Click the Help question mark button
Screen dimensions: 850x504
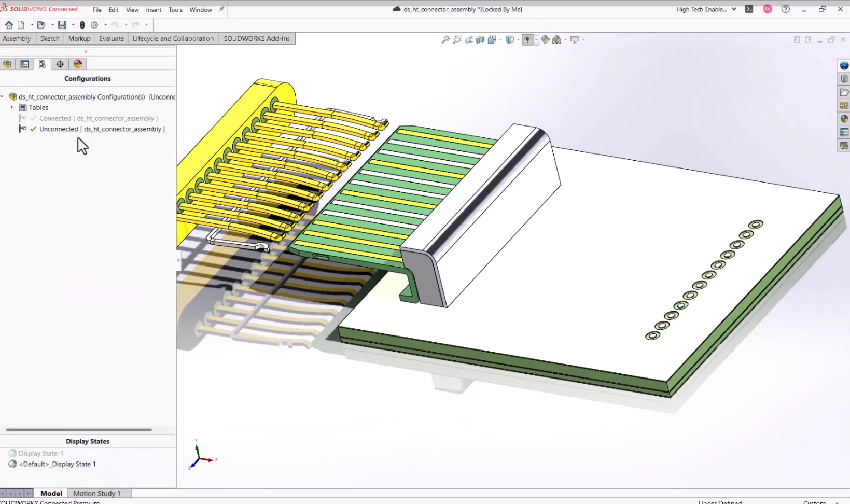(786, 9)
